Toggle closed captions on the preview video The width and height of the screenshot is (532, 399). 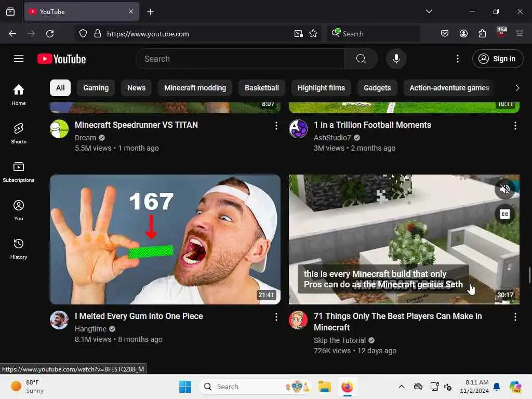tap(504, 214)
